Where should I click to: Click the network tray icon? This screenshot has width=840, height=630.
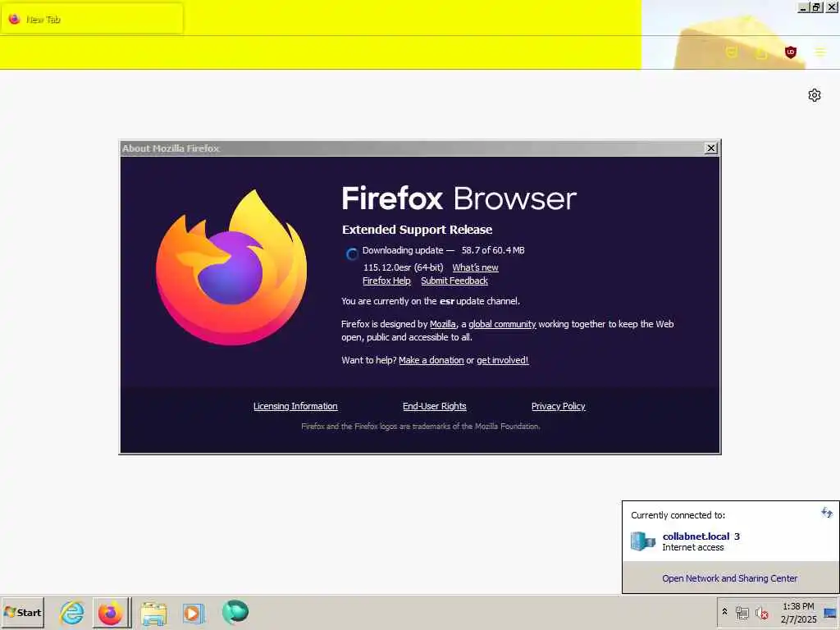pyautogui.click(x=742, y=613)
